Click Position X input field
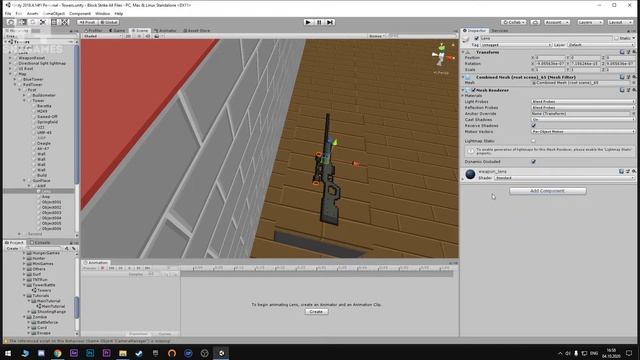Image resolution: width=640 pixels, height=360 pixels. click(x=550, y=58)
